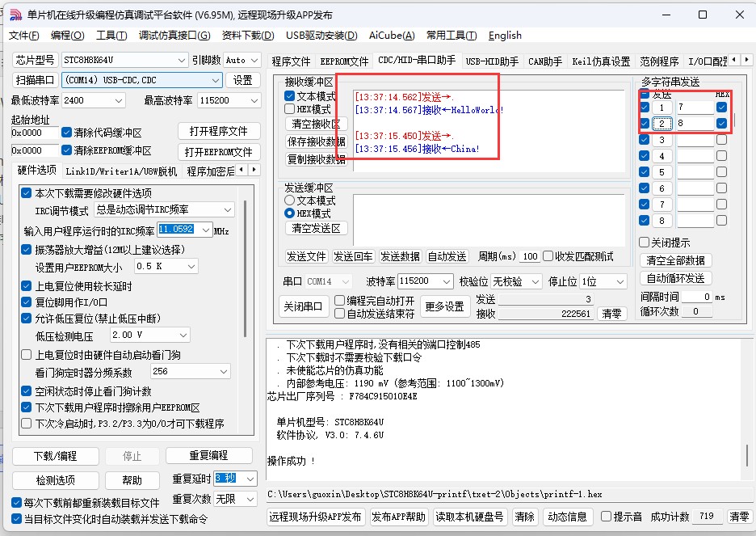Expand the 最低波特率 2400 dropdown
This screenshot has height=536, width=756.
coord(119,100)
